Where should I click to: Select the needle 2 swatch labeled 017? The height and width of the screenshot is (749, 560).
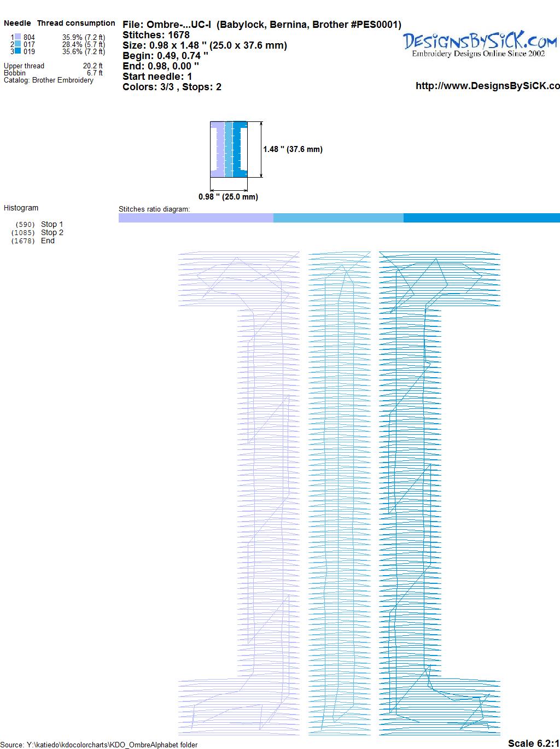coord(17,44)
